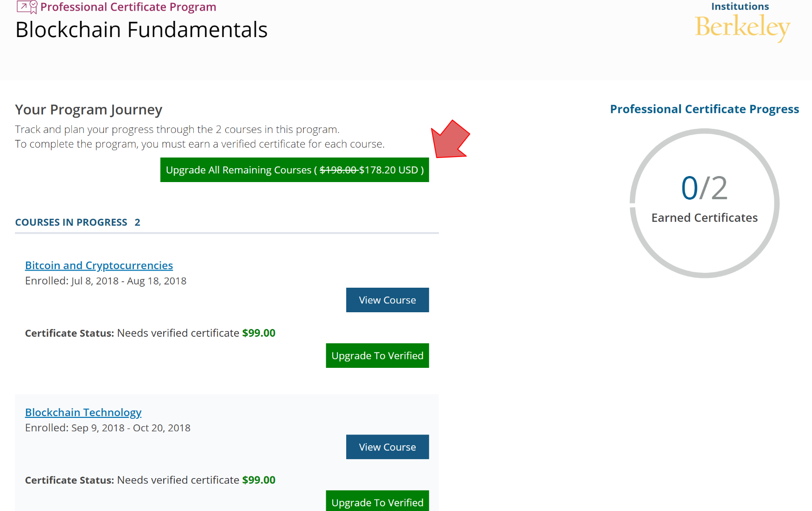Upgrade Bitcoin and Cryptocurrencies to verified

[377, 356]
